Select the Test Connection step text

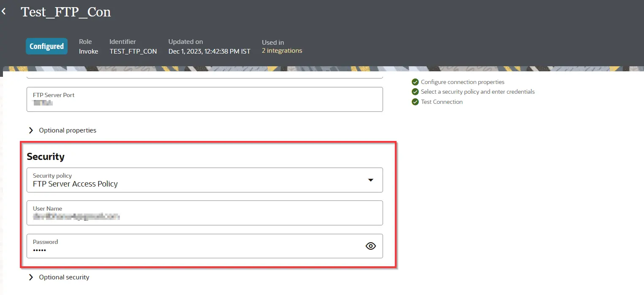[x=442, y=102]
